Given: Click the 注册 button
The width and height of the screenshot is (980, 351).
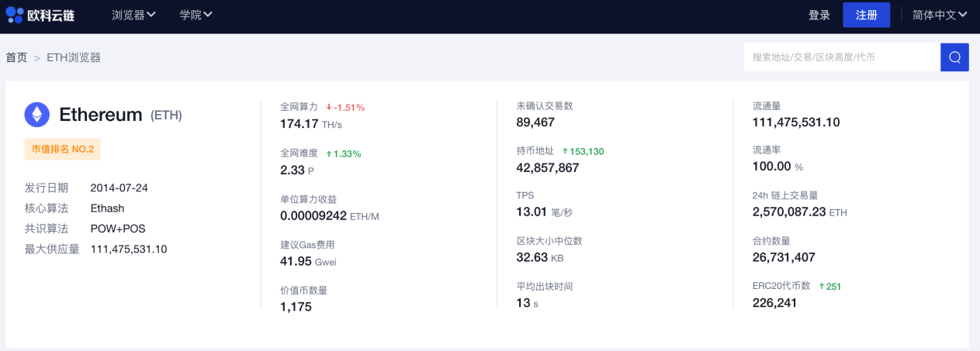Looking at the screenshot, I should coord(867,15).
